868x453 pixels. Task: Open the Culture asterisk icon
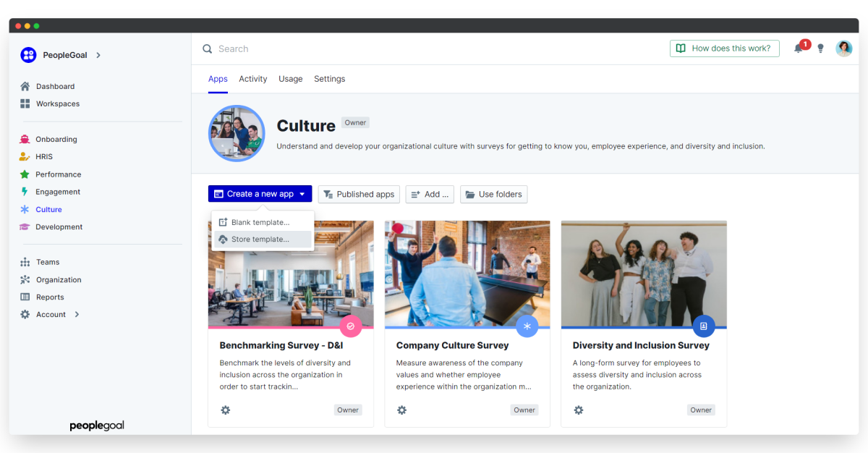click(x=25, y=209)
